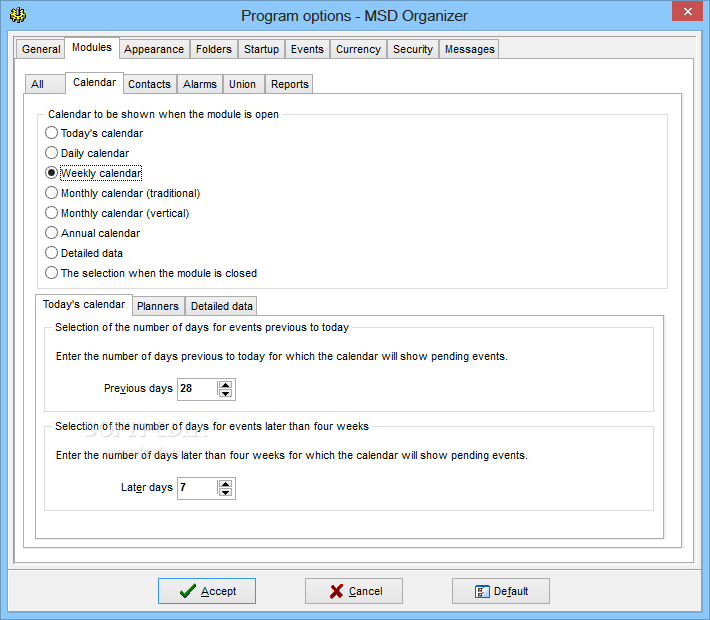Viewport: 710px width, 620px height.
Task: Increase Previous days with up arrow
Action: 225,384
